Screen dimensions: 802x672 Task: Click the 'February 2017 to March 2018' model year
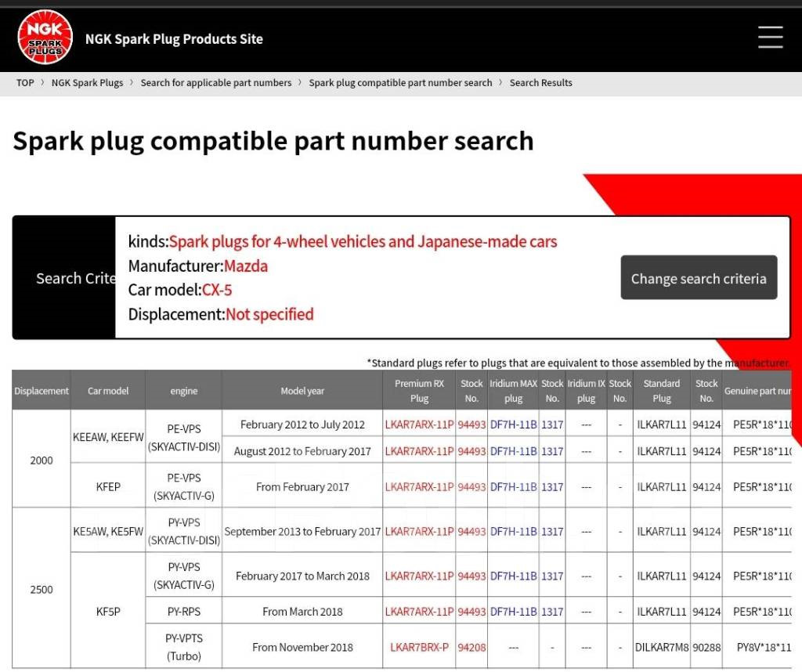[x=302, y=576]
